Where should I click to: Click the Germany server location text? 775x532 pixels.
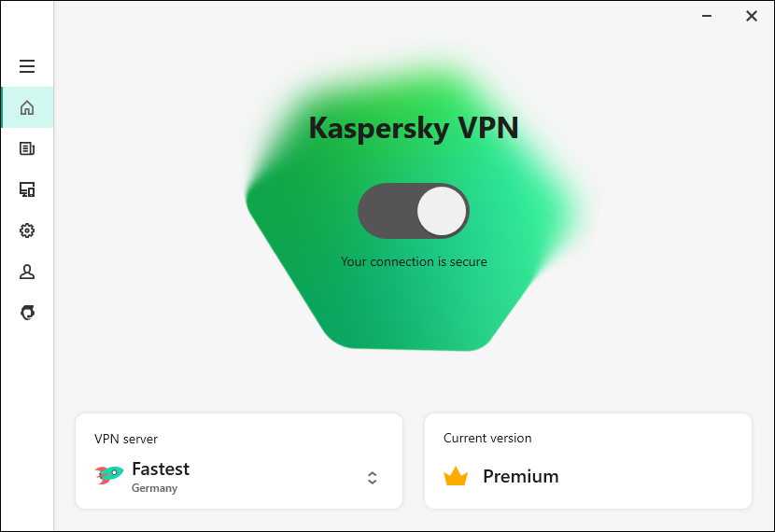154,488
